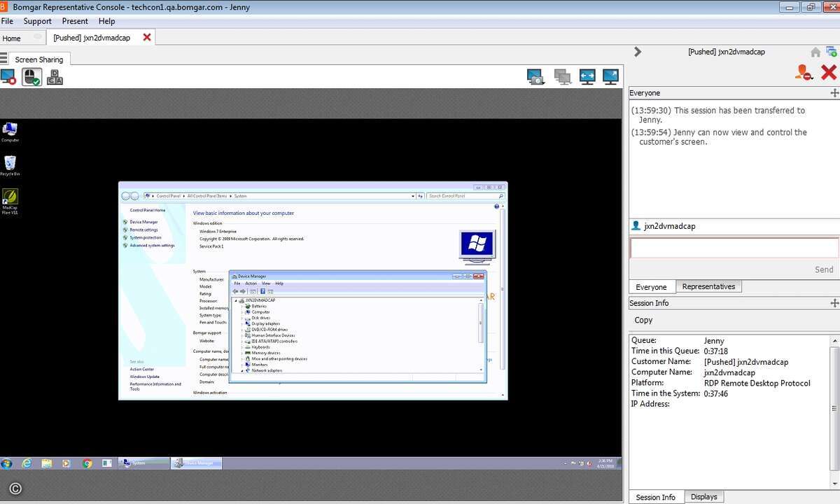Viewport: 840px width, 504px height.
Task: Click the Copy button in Session Info
Action: [643, 320]
